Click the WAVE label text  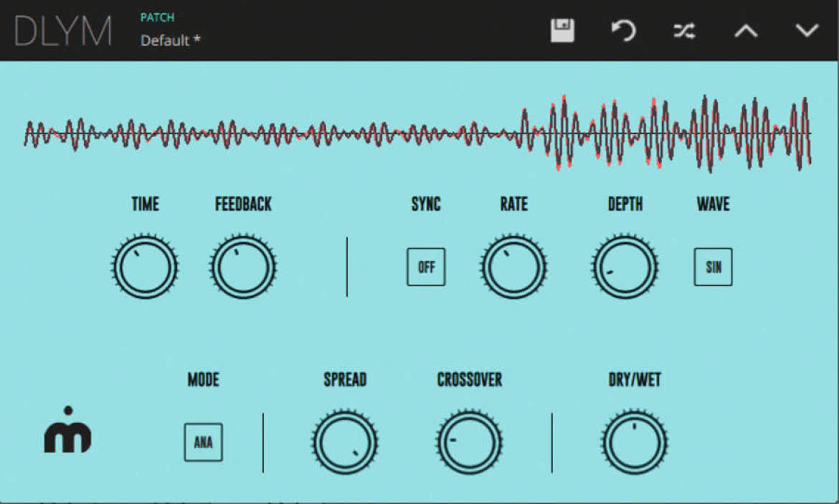[714, 204]
